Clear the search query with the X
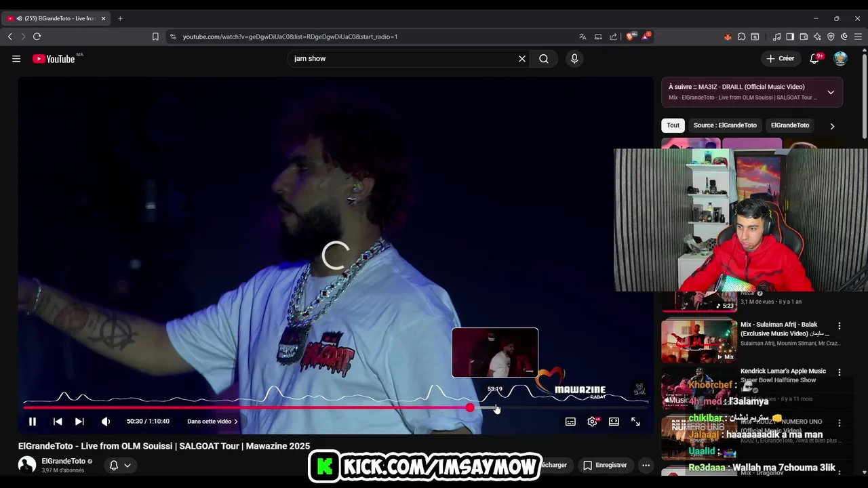The width and height of the screenshot is (868, 488). (x=522, y=59)
